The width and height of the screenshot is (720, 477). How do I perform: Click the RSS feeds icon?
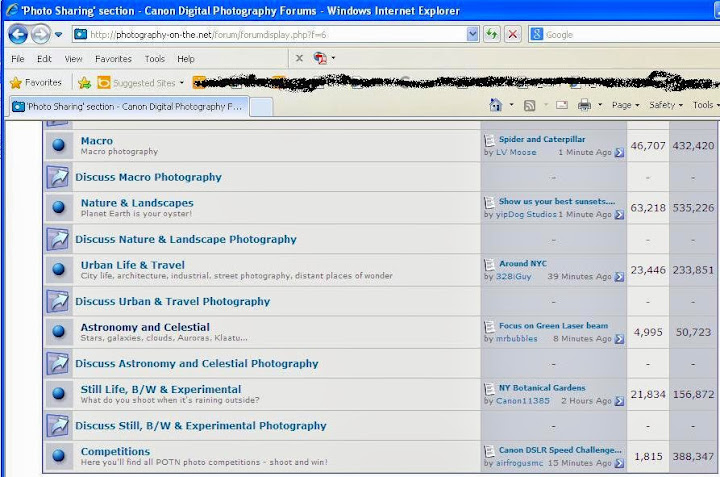point(529,106)
